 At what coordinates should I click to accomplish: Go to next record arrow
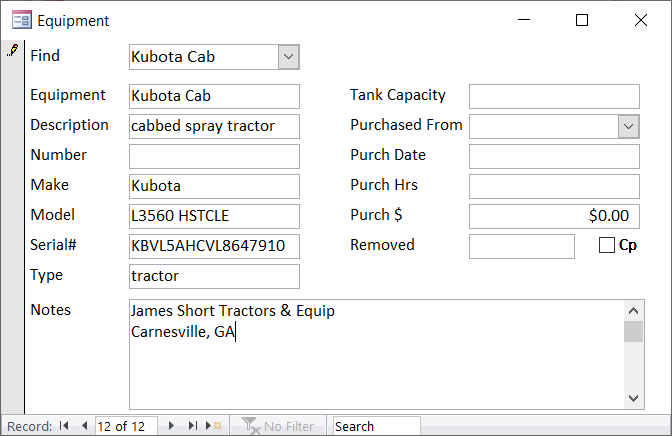coord(171,426)
